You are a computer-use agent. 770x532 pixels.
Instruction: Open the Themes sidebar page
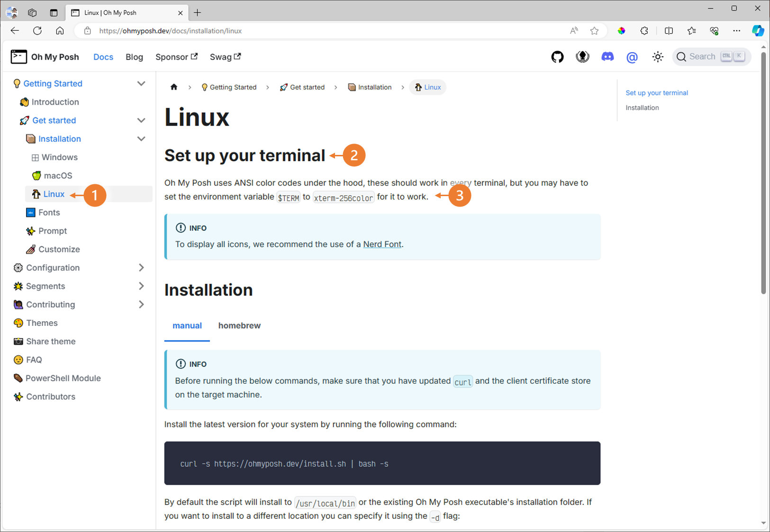click(x=36, y=323)
